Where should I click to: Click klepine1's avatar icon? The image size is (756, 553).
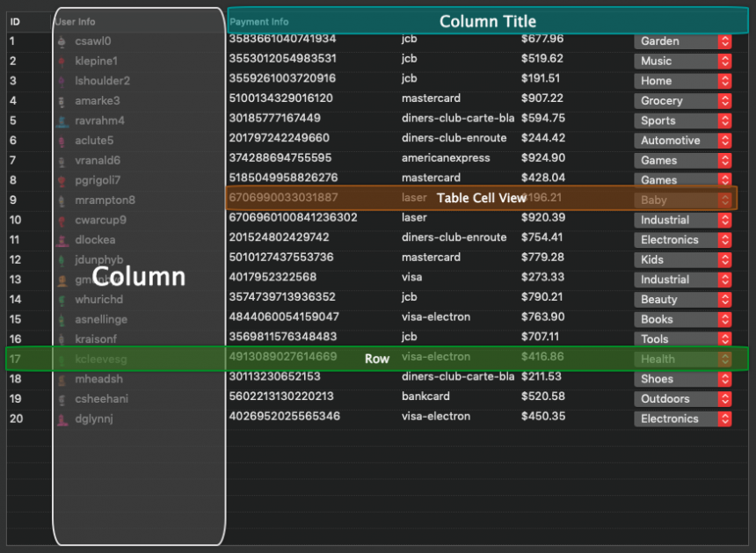coord(61,62)
